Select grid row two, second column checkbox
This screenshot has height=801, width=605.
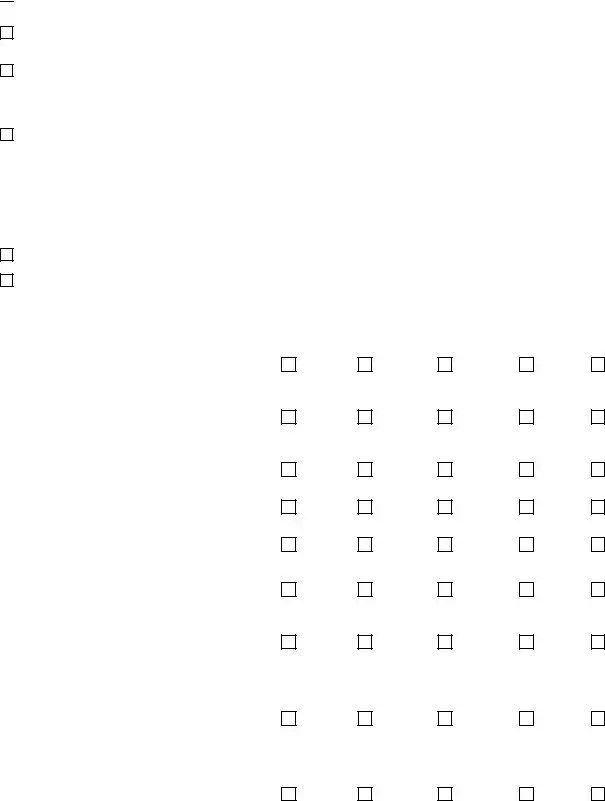pos(365,416)
